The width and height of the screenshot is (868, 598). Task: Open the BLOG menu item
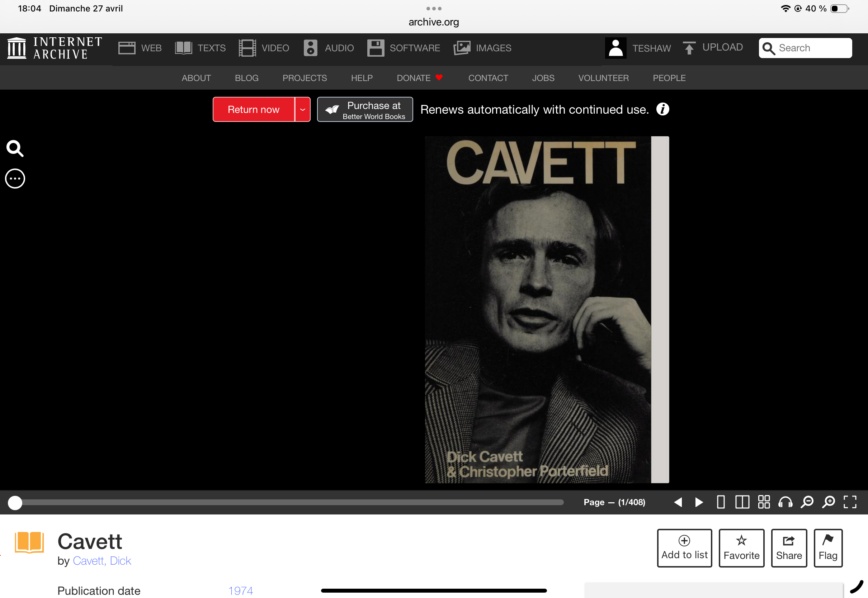click(247, 78)
